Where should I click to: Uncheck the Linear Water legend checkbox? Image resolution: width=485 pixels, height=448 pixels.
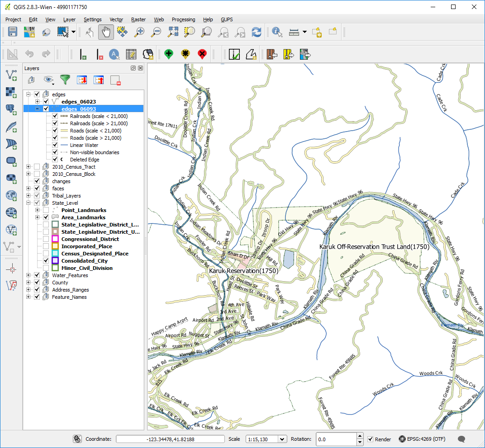pos(55,145)
